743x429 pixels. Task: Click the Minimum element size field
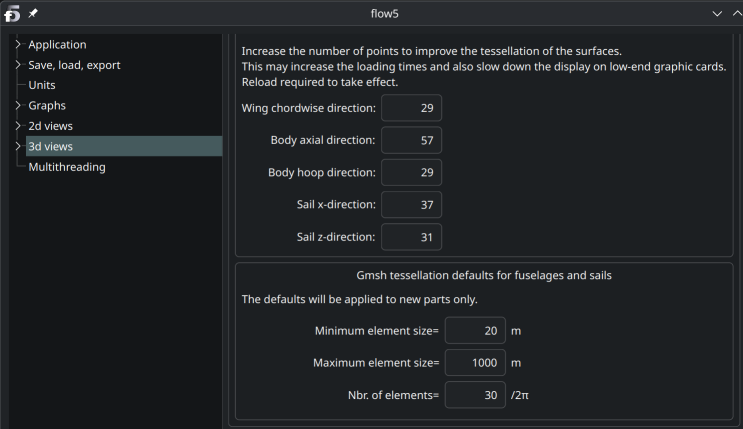pyautogui.click(x=474, y=331)
